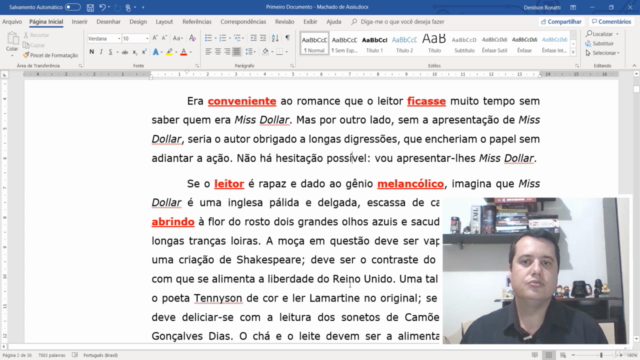
Task: Click the Compartilhar button
Action: (x=561, y=22)
